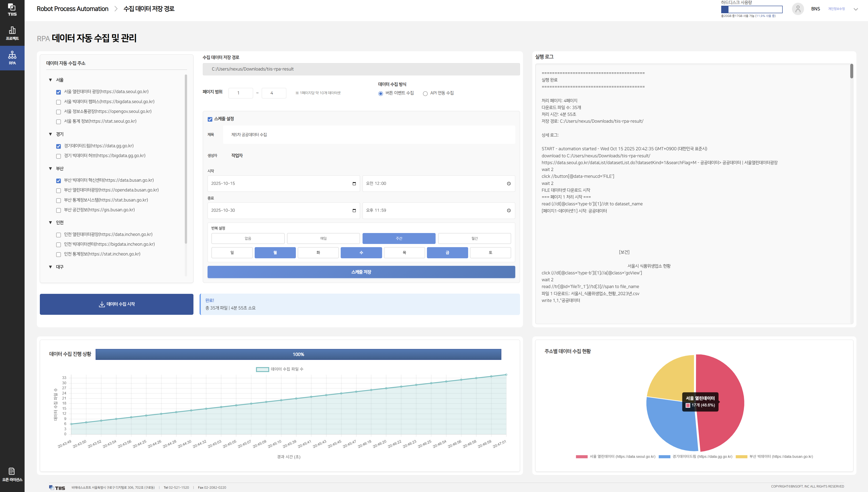This screenshot has height=492, width=868.
Task: Expand the 대구 tree group
Action: (50, 267)
